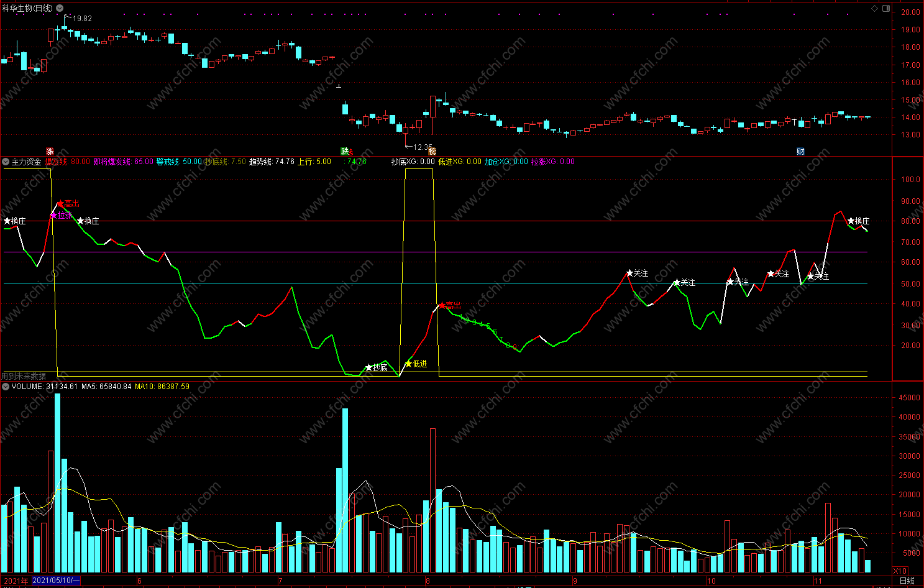
Task: Click the red S marker beside 跌
Action: 351,152
